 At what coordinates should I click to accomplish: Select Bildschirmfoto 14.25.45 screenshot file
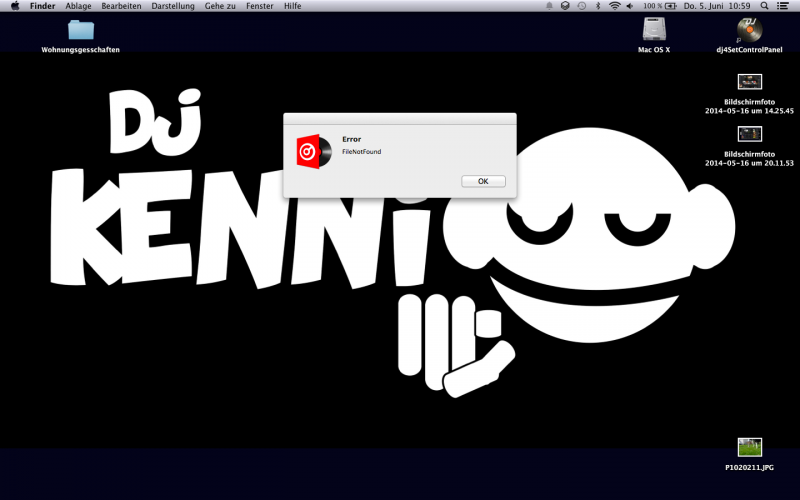coord(750,82)
